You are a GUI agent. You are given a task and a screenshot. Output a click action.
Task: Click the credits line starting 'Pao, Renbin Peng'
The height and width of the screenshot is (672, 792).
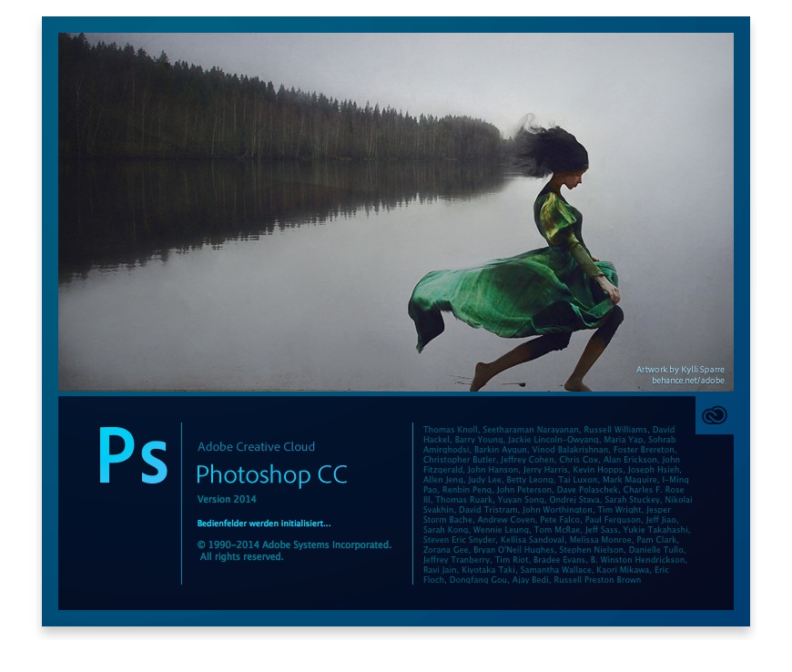pyautogui.click(x=553, y=490)
